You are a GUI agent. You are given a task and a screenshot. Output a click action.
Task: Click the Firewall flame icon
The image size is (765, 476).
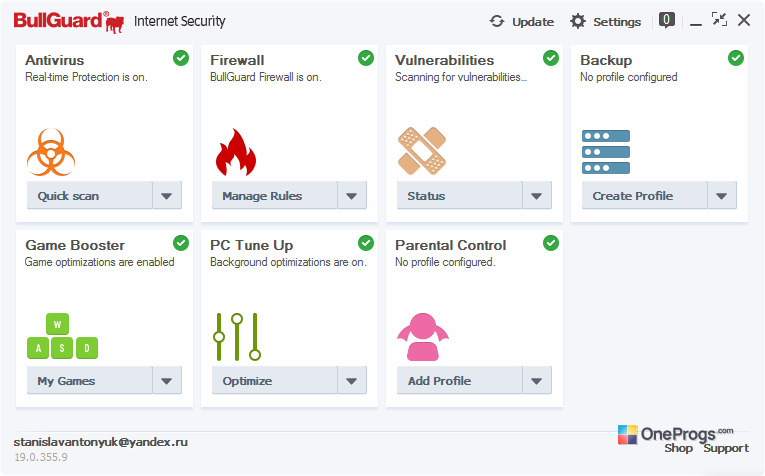point(236,152)
